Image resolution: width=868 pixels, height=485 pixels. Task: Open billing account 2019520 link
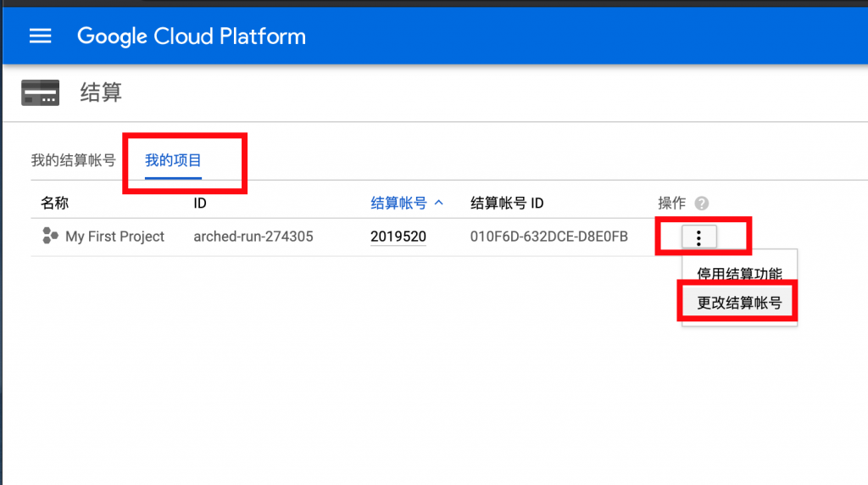[x=398, y=237]
